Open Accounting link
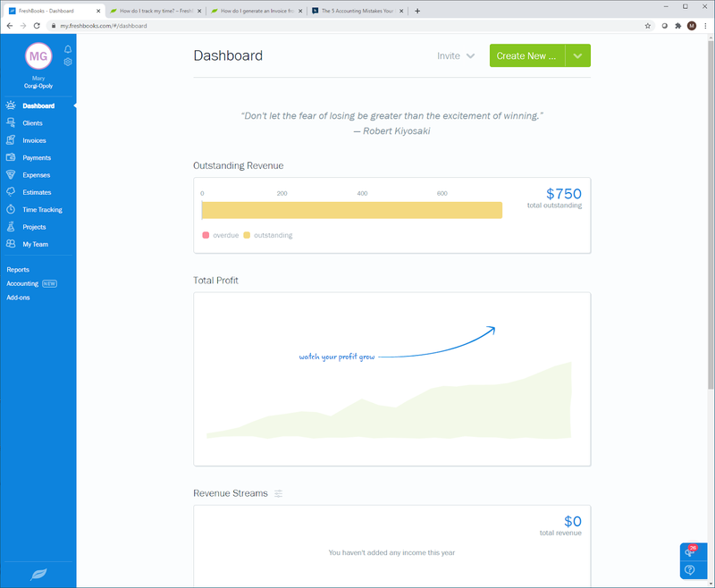 point(22,283)
